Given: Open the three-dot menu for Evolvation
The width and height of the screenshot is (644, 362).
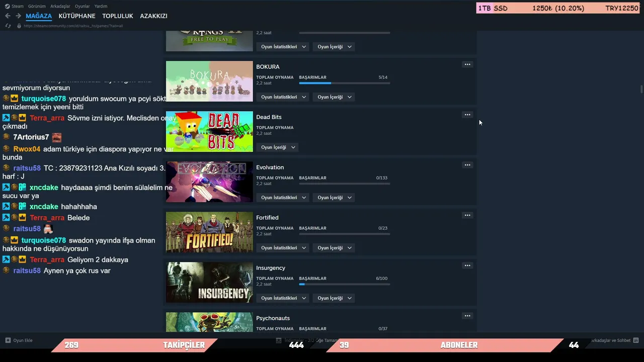Looking at the screenshot, I should 467,165.
